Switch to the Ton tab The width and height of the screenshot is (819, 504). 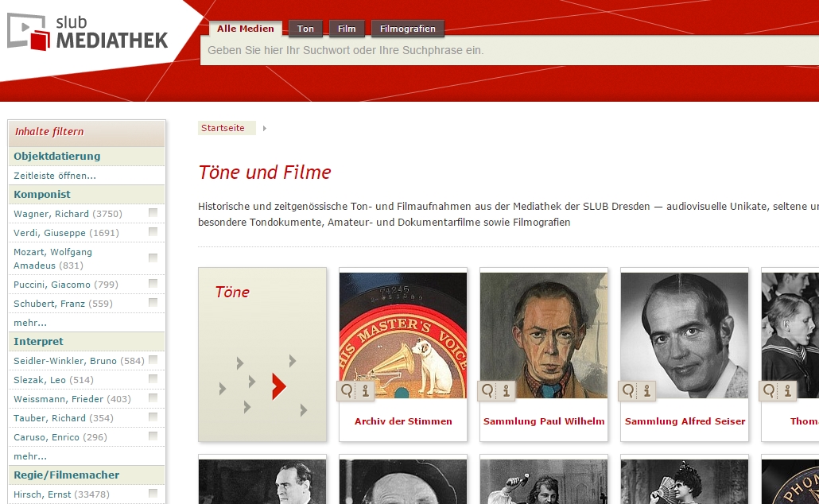[x=305, y=29]
